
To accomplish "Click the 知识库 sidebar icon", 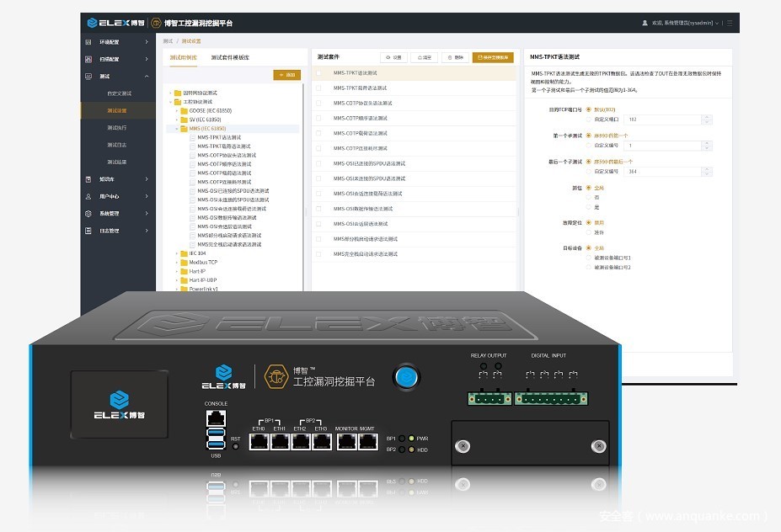I will pyautogui.click(x=90, y=178).
